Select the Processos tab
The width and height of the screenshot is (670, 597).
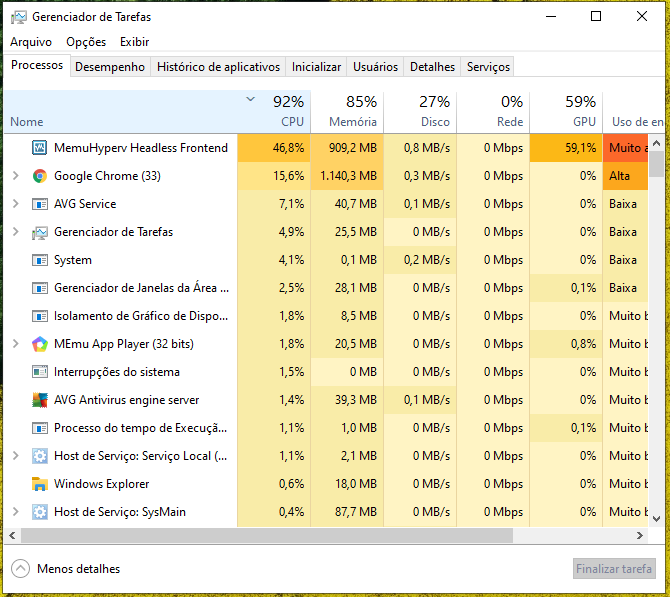tap(37, 65)
